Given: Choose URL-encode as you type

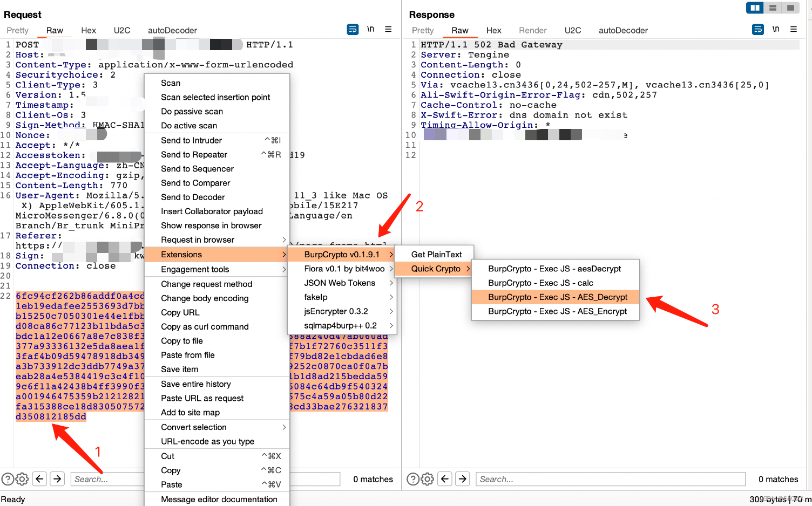Looking at the screenshot, I should (217, 441).
